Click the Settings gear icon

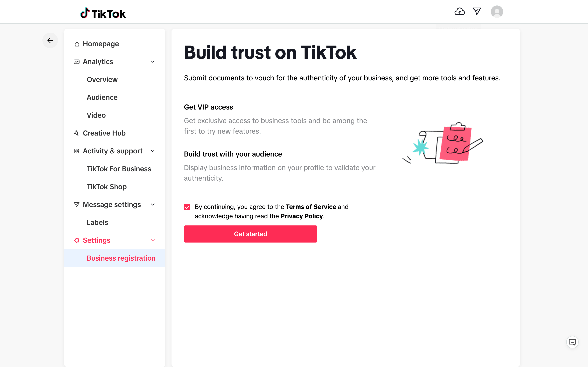coord(77,240)
